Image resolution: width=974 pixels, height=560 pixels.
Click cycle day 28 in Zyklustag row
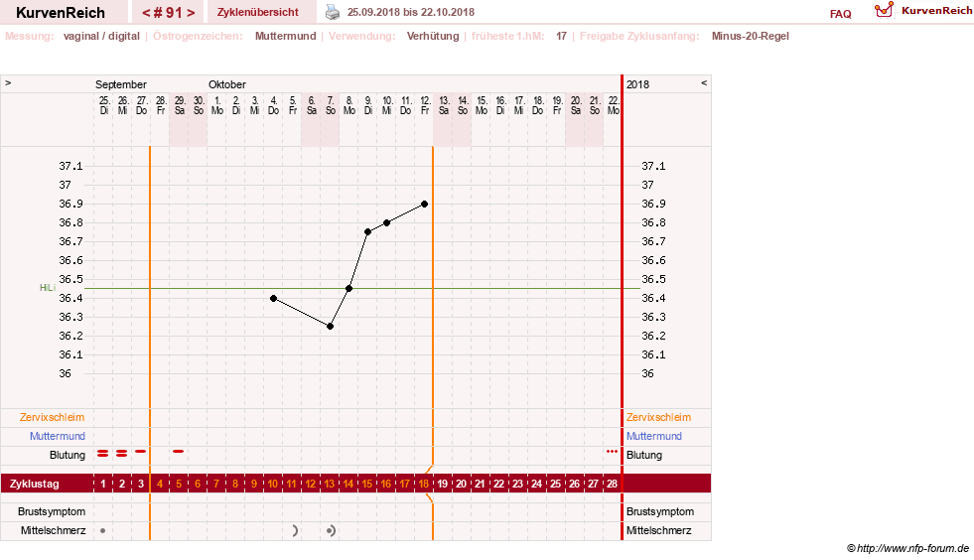tap(612, 484)
